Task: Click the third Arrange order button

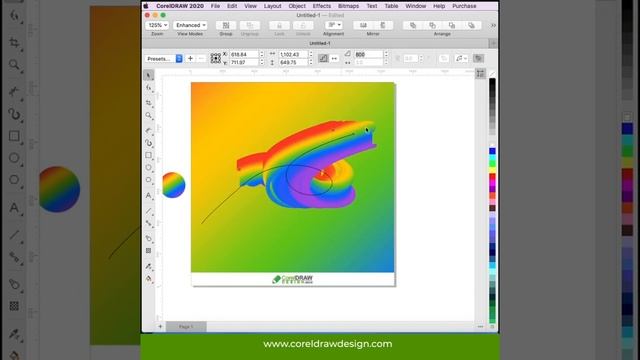Action: pyautogui.click(x=452, y=25)
